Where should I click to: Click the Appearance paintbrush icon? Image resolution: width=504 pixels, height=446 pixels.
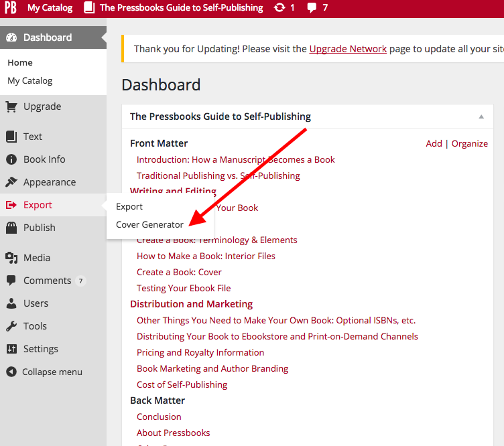(11, 182)
